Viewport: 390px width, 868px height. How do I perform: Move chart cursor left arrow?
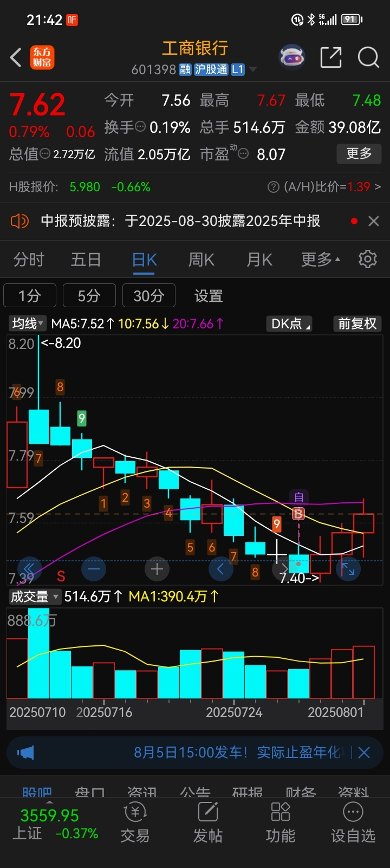click(221, 569)
